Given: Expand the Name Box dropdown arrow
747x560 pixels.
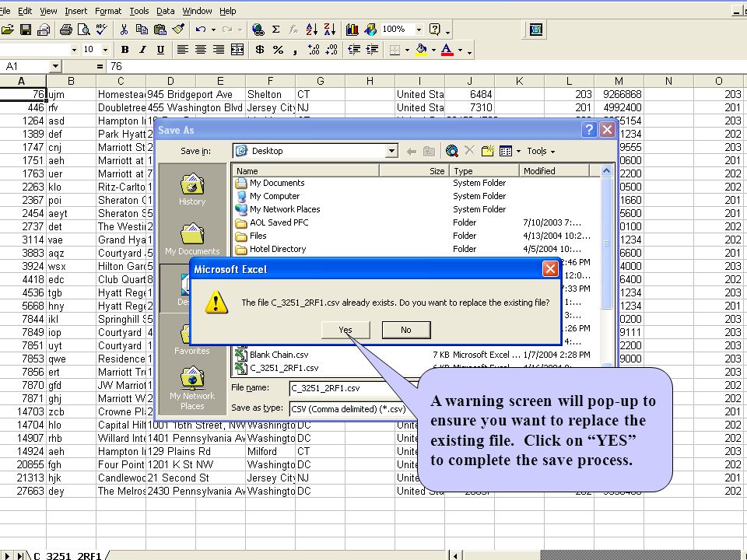Looking at the screenshot, I should coord(56,66).
